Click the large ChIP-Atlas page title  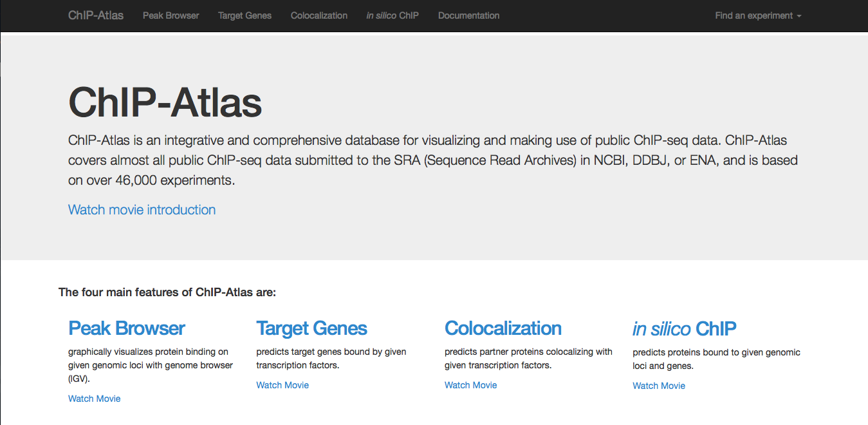165,103
